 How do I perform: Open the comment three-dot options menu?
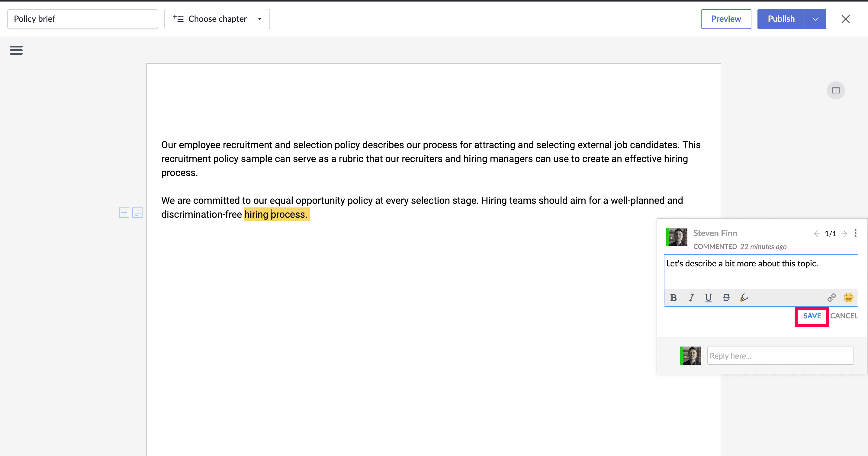point(856,233)
